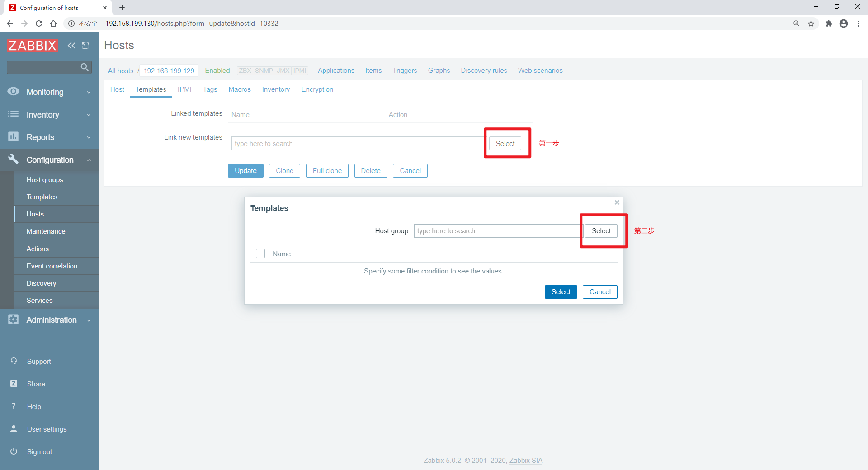
Task: Expand the Monitoring menu chevron
Action: tap(89, 92)
